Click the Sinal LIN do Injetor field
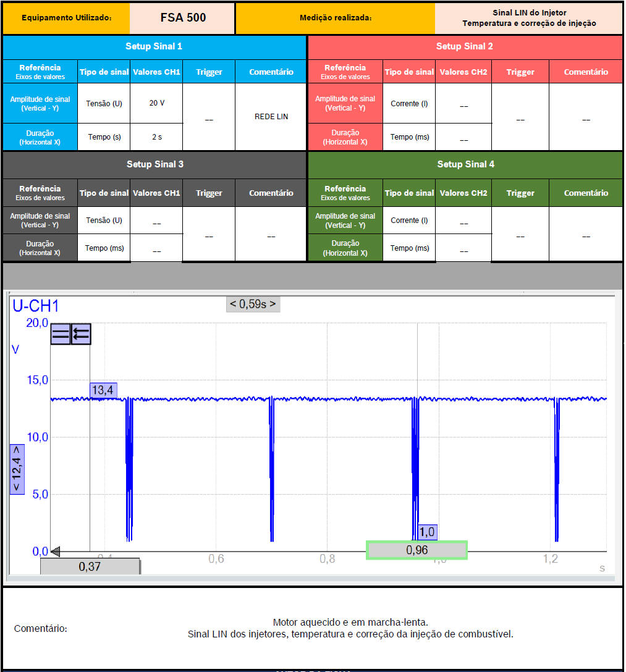 click(529, 18)
